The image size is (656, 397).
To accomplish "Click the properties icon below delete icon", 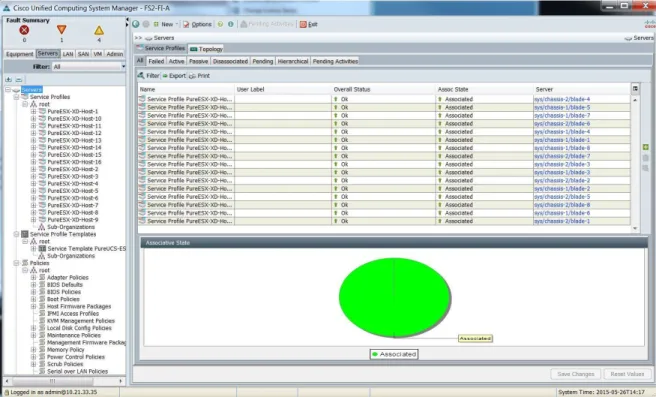I will point(646,168).
